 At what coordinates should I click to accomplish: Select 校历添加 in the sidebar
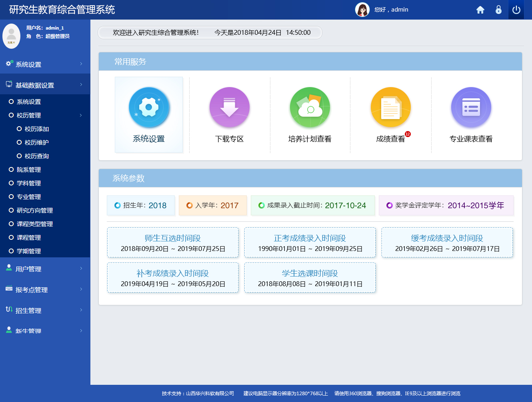click(36, 129)
